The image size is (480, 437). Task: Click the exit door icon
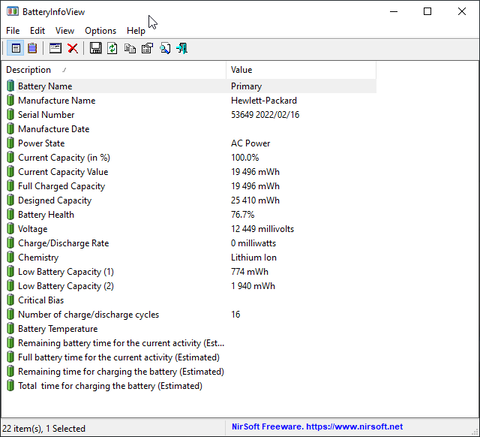182,49
